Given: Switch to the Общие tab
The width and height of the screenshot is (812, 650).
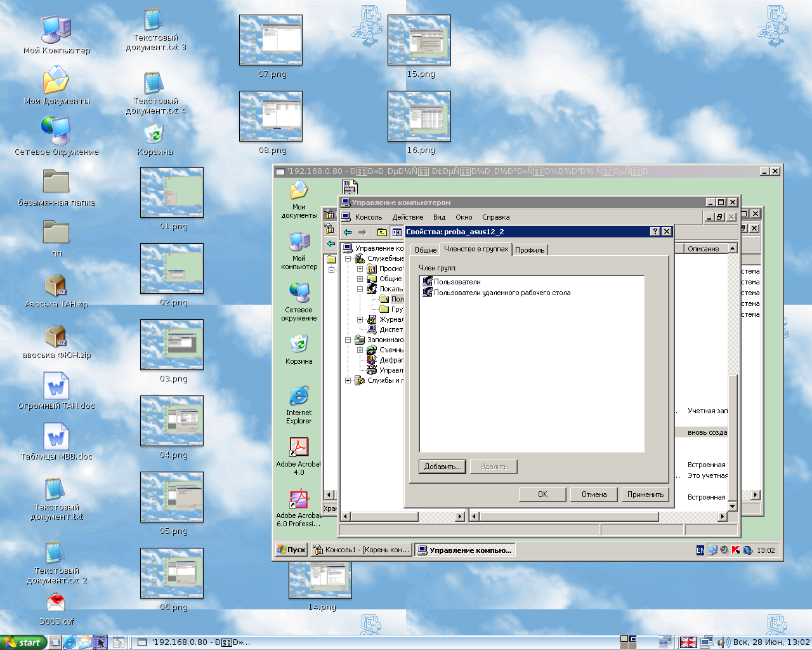Looking at the screenshot, I should 425,250.
